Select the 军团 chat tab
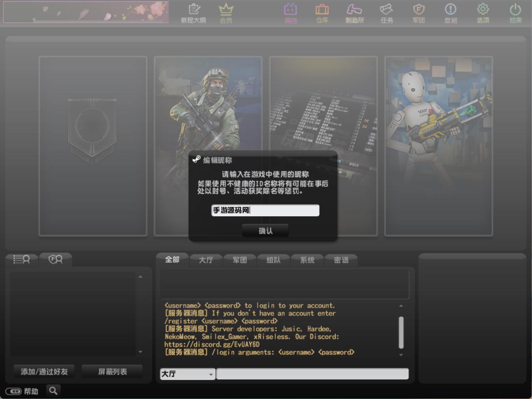 (240, 260)
